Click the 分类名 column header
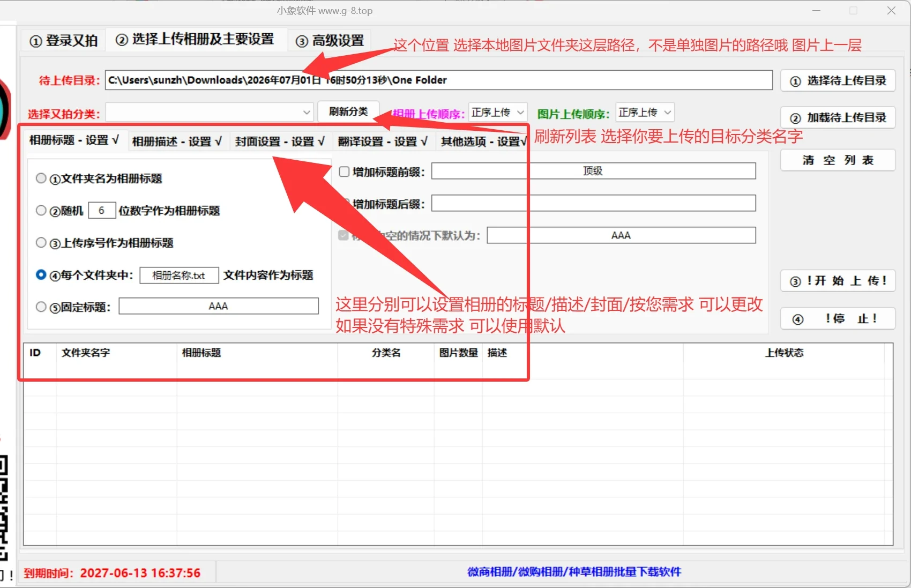The image size is (911, 588). click(x=386, y=353)
